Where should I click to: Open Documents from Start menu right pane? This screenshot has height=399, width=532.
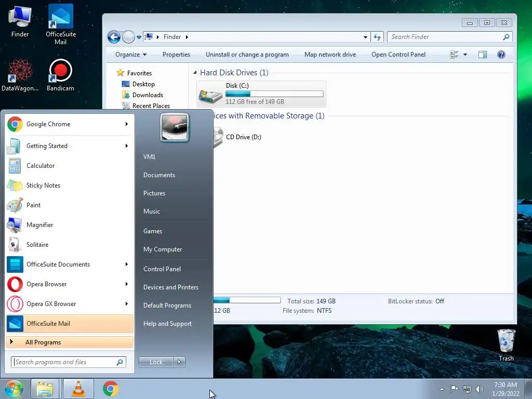pyautogui.click(x=159, y=175)
